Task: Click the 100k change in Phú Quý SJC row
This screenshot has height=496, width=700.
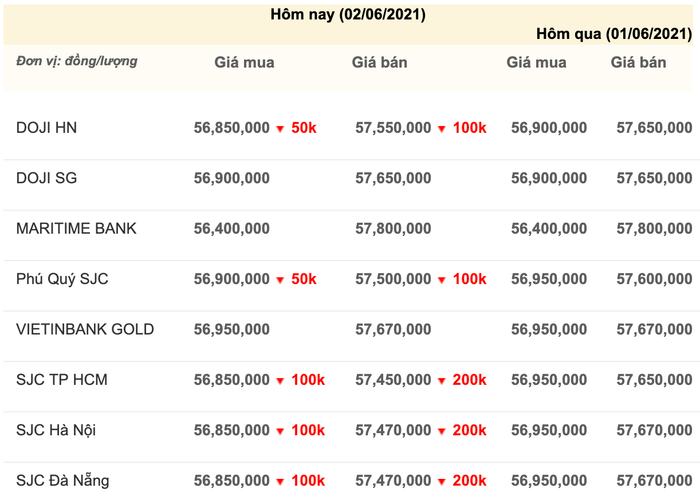Action: tap(470, 279)
